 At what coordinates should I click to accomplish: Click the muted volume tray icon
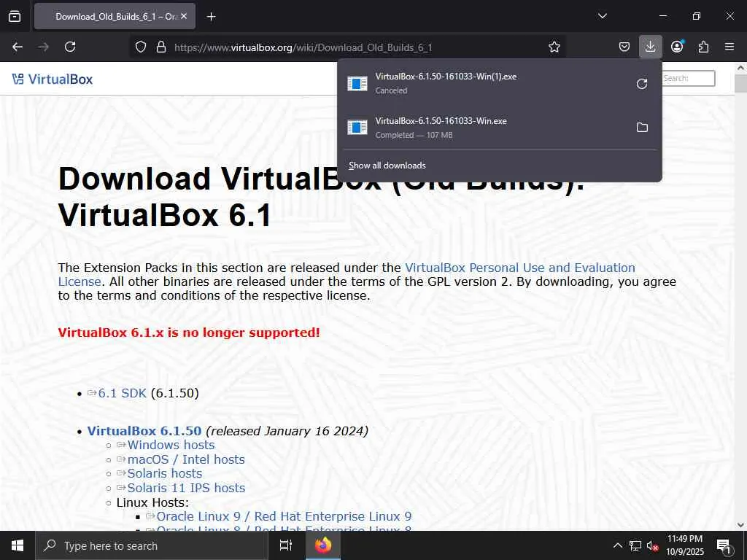(652, 545)
